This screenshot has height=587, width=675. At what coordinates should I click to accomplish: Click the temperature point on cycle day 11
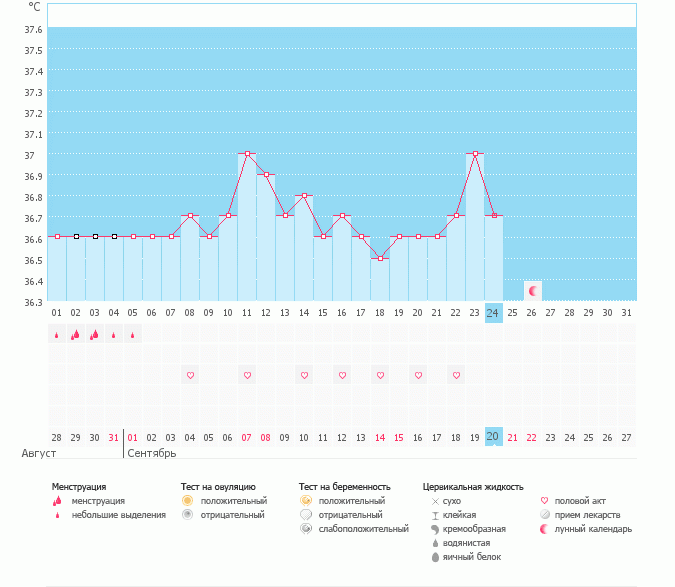pyautogui.click(x=247, y=154)
